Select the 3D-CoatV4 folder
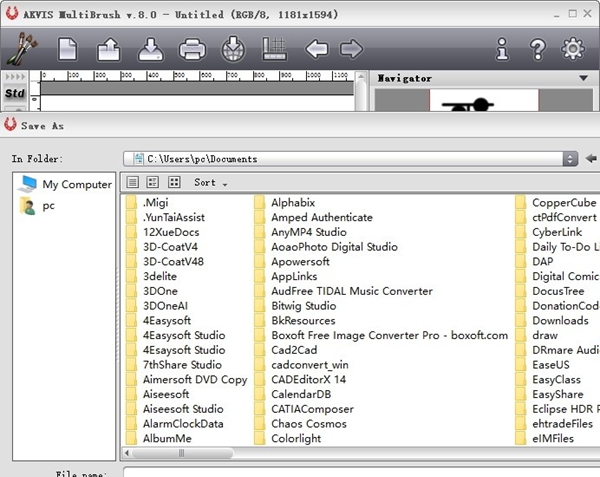Image resolution: width=600 pixels, height=477 pixels. (162, 247)
